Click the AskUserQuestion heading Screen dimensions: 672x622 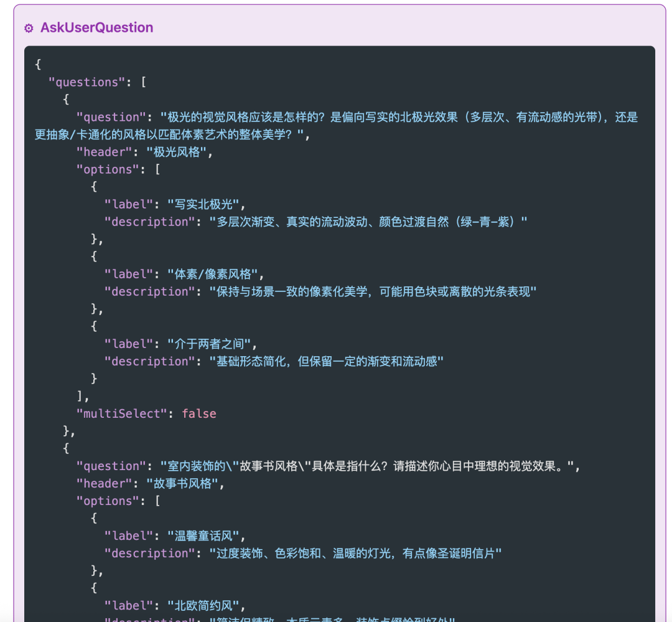tap(97, 27)
